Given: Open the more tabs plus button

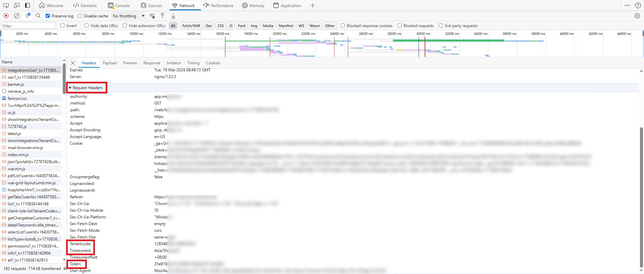Looking at the screenshot, I should point(312,5).
